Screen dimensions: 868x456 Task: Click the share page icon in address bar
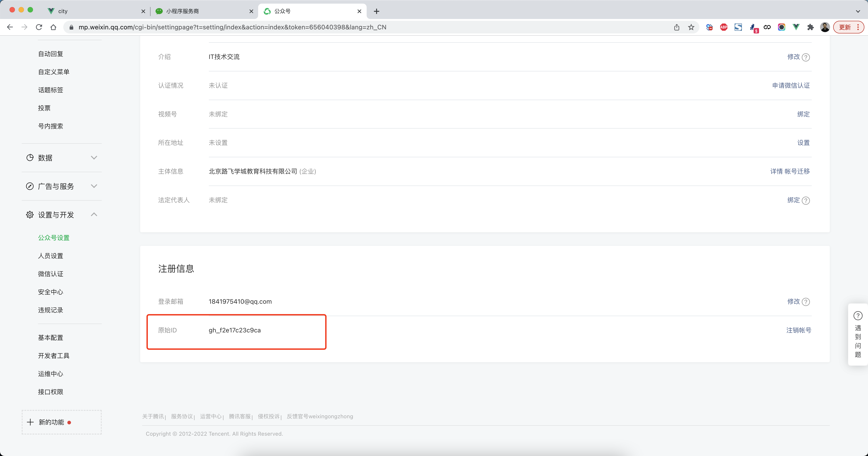[677, 27]
